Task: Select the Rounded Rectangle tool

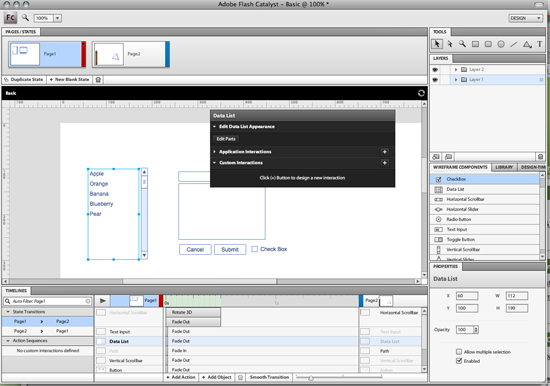Action: pyautogui.click(x=488, y=44)
